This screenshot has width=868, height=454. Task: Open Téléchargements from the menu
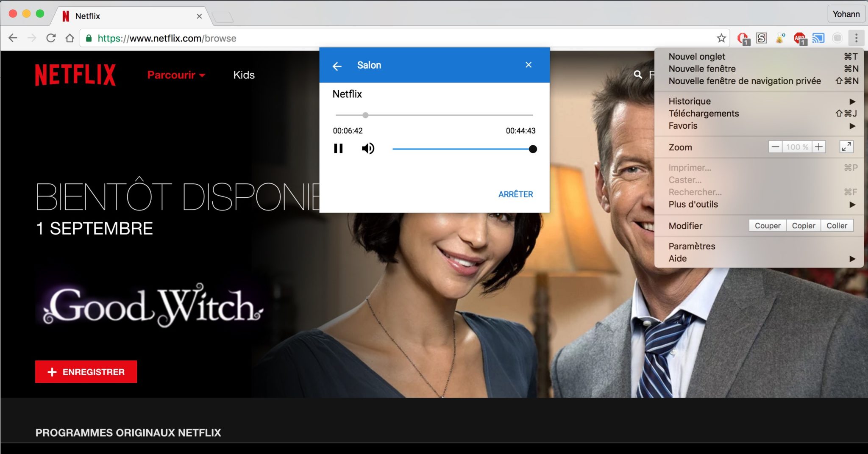(x=759, y=113)
